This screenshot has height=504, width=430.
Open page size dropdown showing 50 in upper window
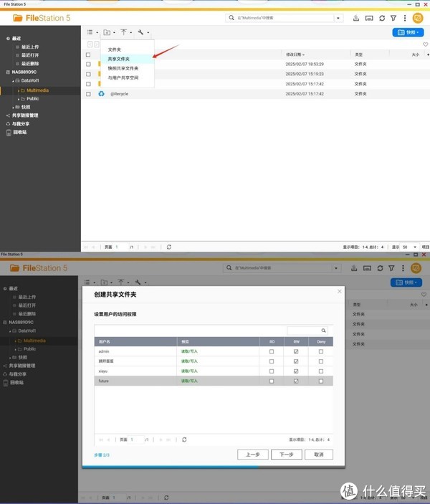pyautogui.click(x=408, y=246)
